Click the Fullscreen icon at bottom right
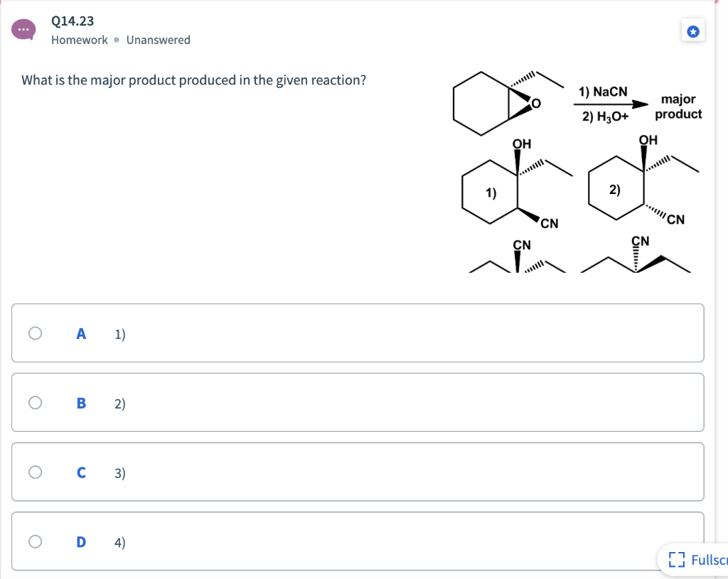 pyautogui.click(x=678, y=560)
